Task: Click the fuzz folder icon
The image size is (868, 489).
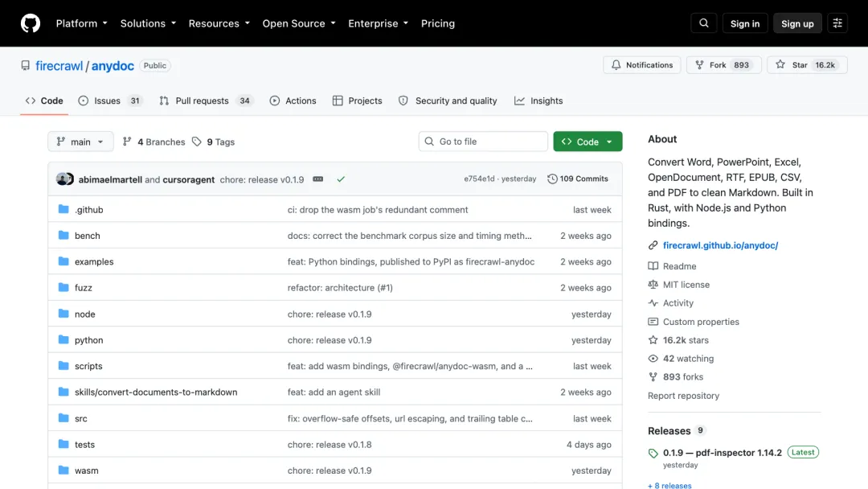Action: click(x=63, y=287)
